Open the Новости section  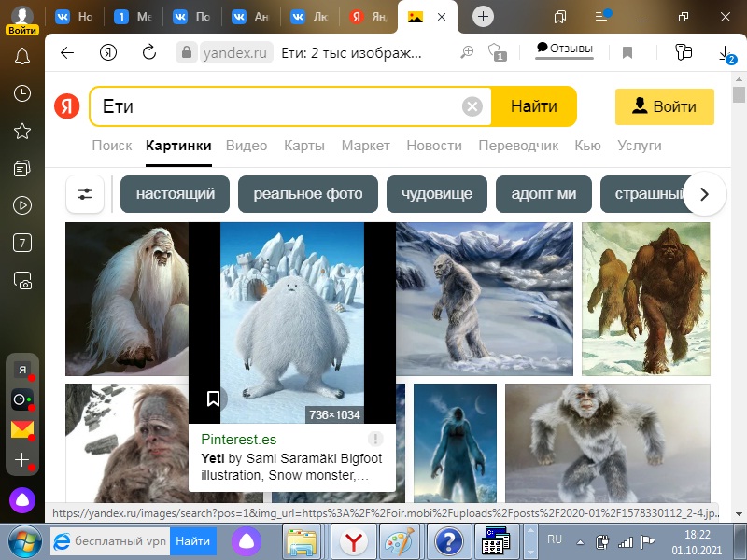[x=434, y=146]
